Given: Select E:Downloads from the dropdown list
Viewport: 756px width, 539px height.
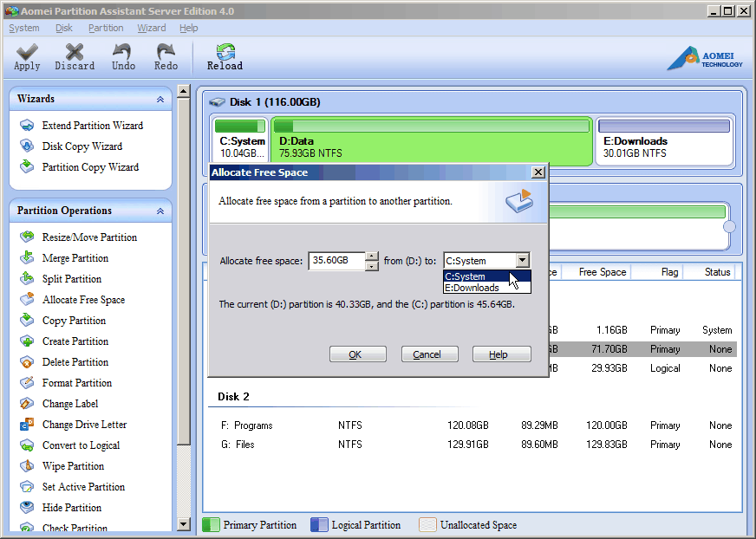Looking at the screenshot, I should pos(472,288).
